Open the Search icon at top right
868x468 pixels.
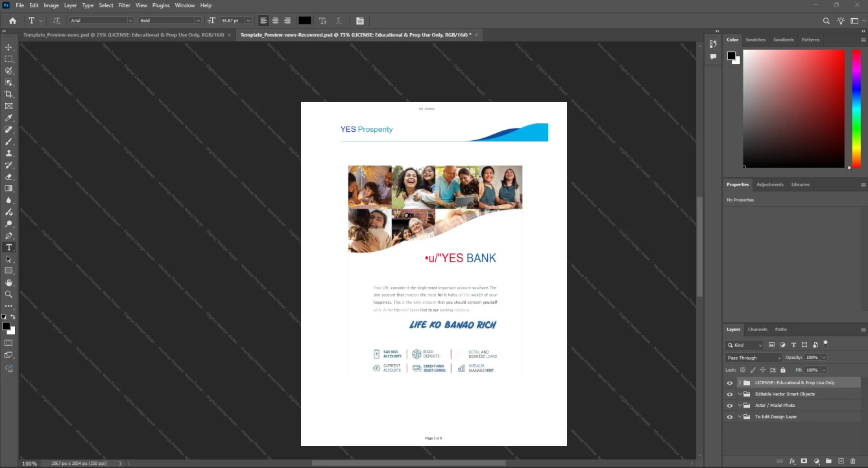click(x=826, y=21)
